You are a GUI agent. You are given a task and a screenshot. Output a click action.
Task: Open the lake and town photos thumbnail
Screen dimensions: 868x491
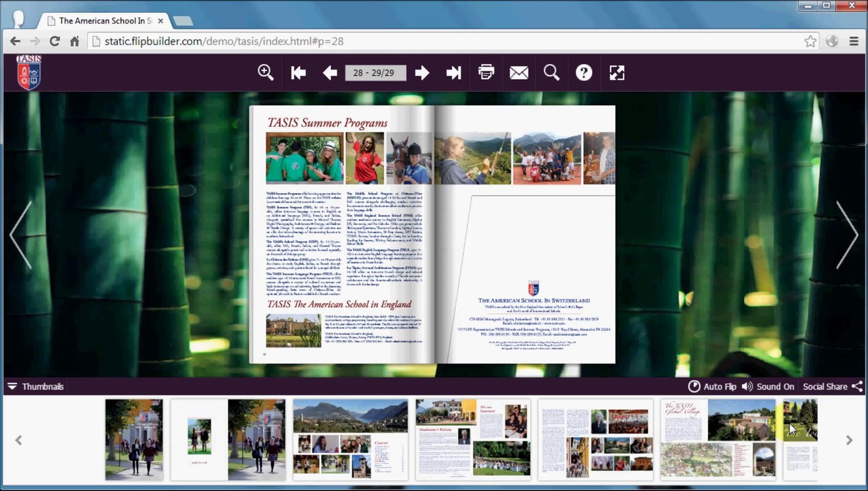tap(350, 440)
